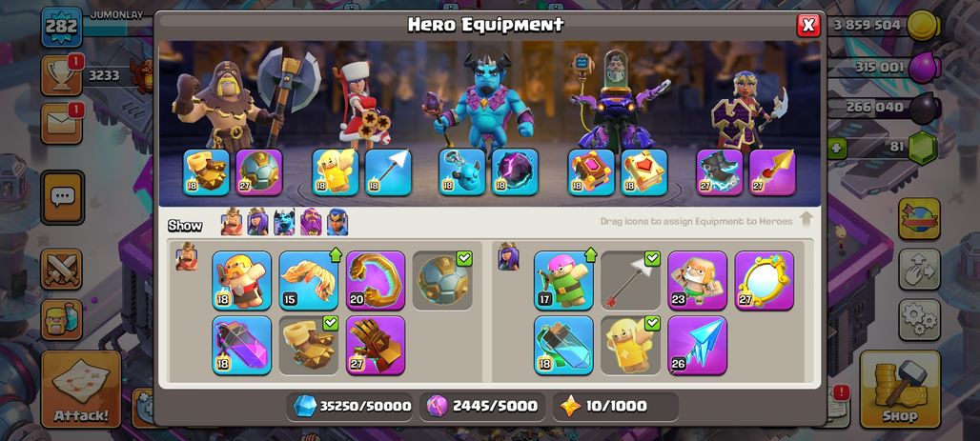Click the green plus beside gems
This screenshot has width=980, height=441.
coord(836,149)
